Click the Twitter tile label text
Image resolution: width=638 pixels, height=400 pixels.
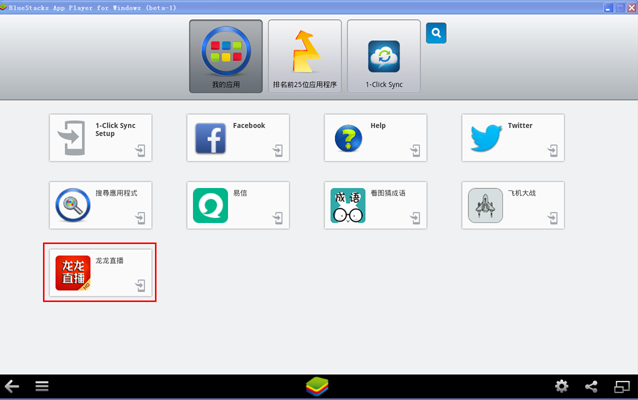[520, 125]
